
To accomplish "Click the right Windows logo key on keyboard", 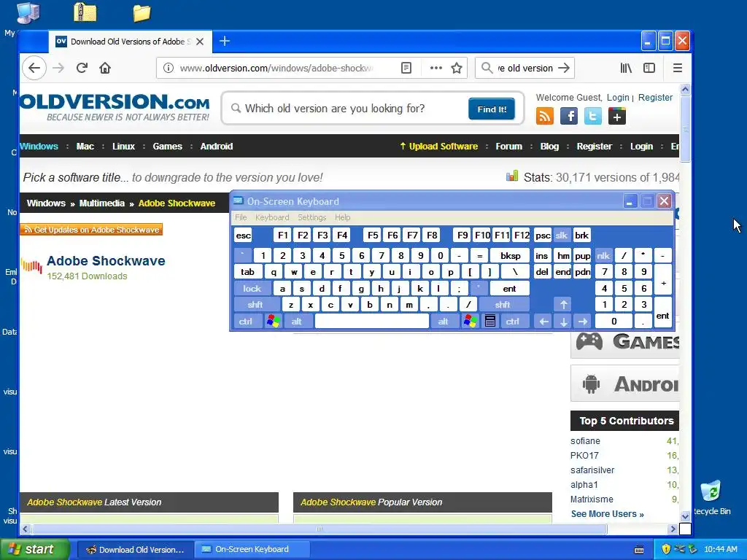I will pyautogui.click(x=470, y=322).
